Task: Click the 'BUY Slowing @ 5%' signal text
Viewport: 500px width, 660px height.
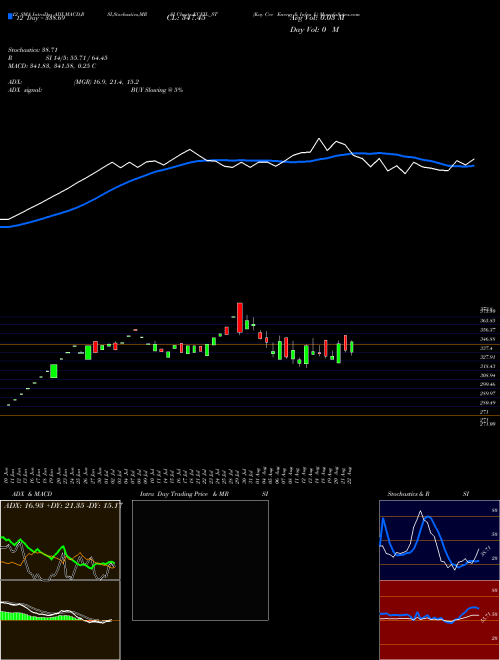Action: pyautogui.click(x=157, y=90)
